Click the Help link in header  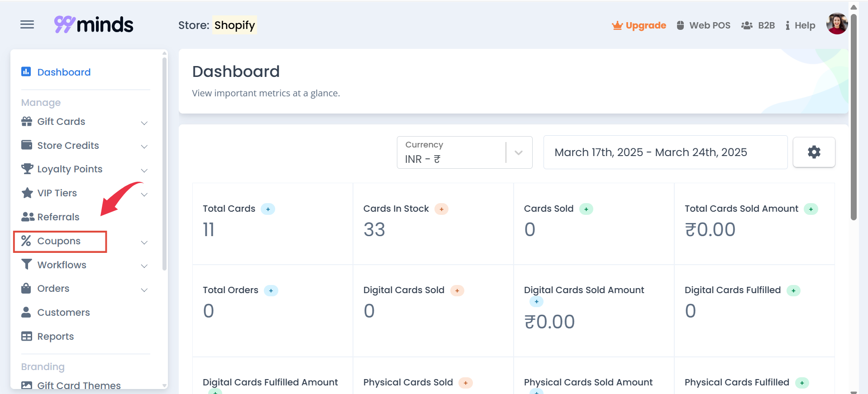pyautogui.click(x=800, y=25)
